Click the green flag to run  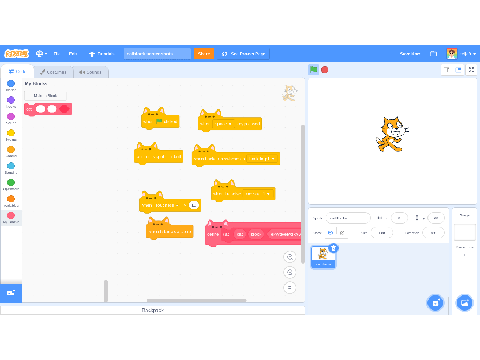313,69
